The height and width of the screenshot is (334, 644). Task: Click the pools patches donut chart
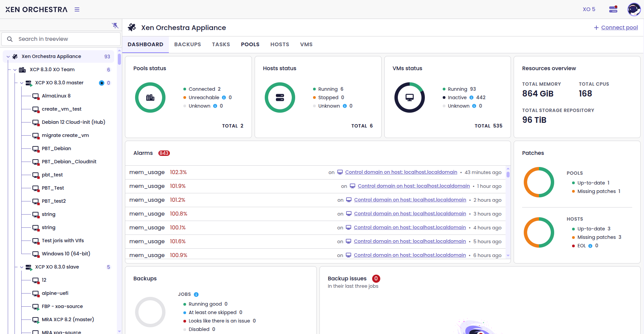(539, 182)
